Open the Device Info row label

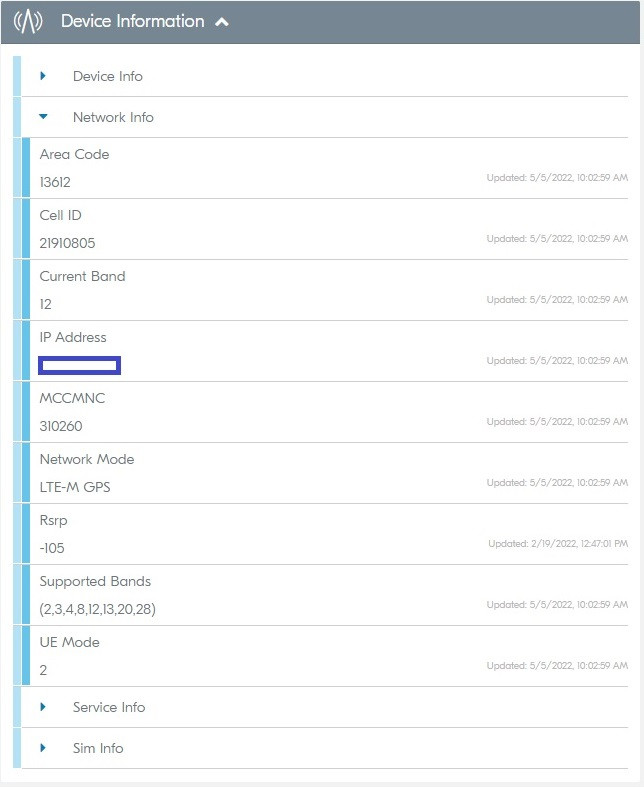pos(108,76)
